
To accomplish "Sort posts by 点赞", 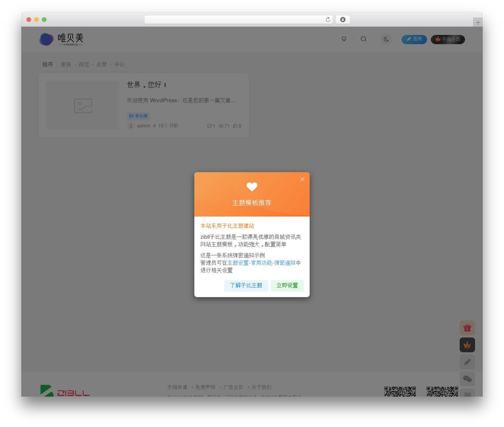I will pyautogui.click(x=102, y=65).
